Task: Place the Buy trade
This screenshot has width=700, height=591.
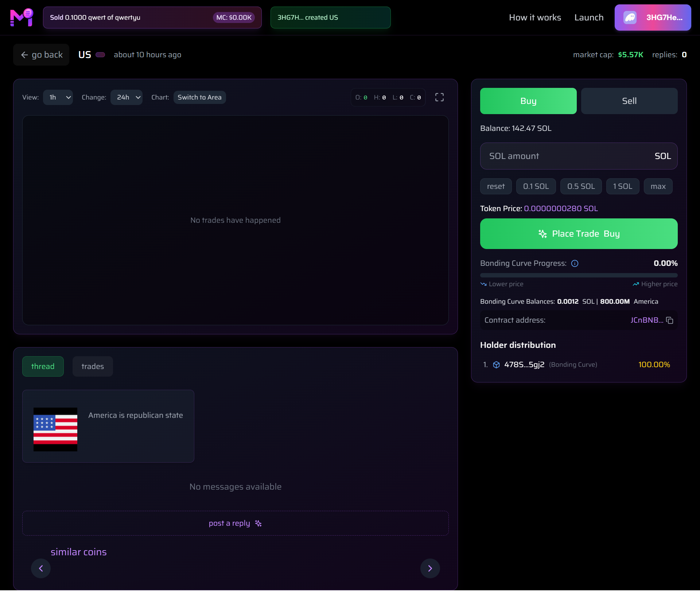Action: coord(579,234)
